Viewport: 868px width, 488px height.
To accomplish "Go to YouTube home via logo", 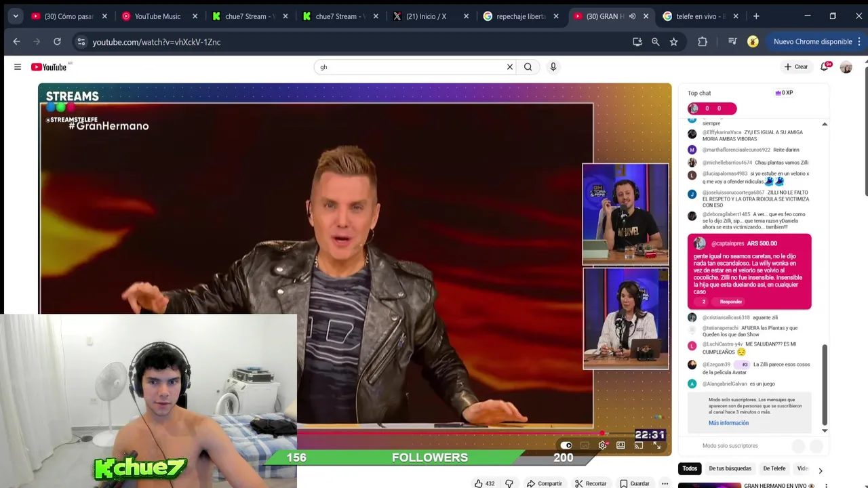I will (49, 66).
